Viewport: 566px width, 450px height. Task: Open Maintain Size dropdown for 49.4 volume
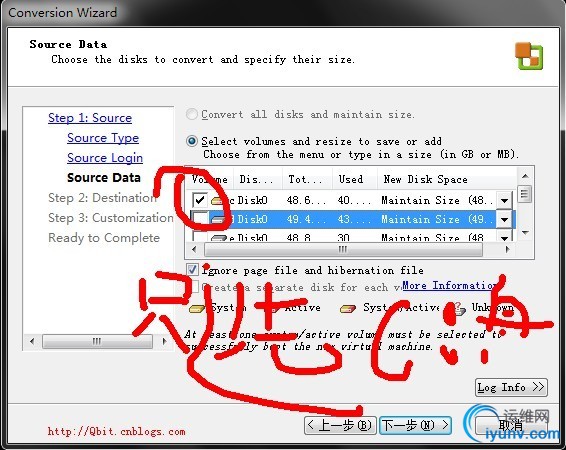click(504, 219)
